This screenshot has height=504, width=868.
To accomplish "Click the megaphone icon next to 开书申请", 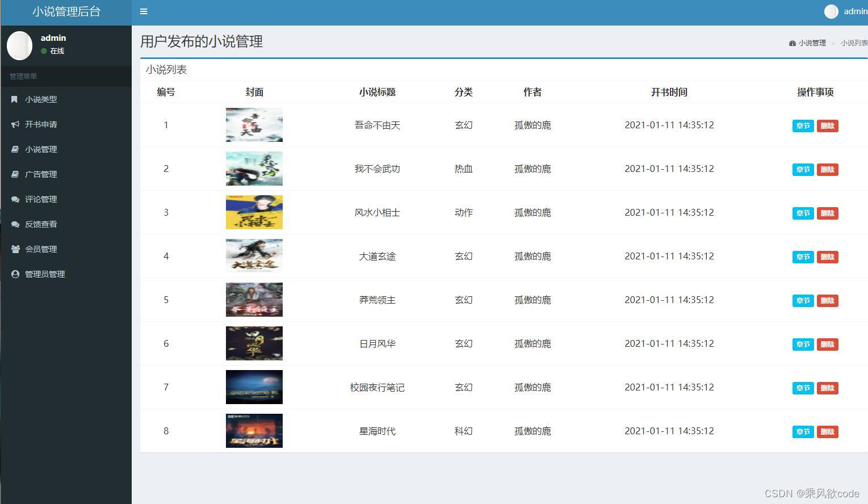I will pyautogui.click(x=14, y=124).
